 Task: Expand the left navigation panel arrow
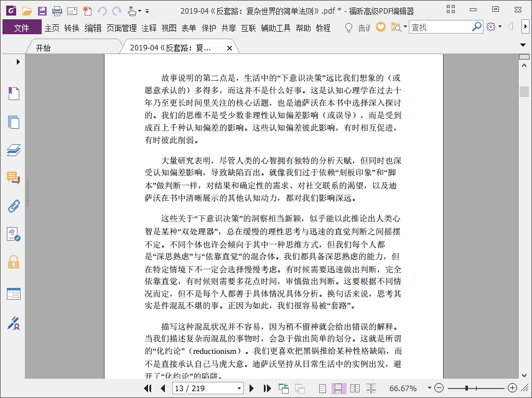point(18,62)
